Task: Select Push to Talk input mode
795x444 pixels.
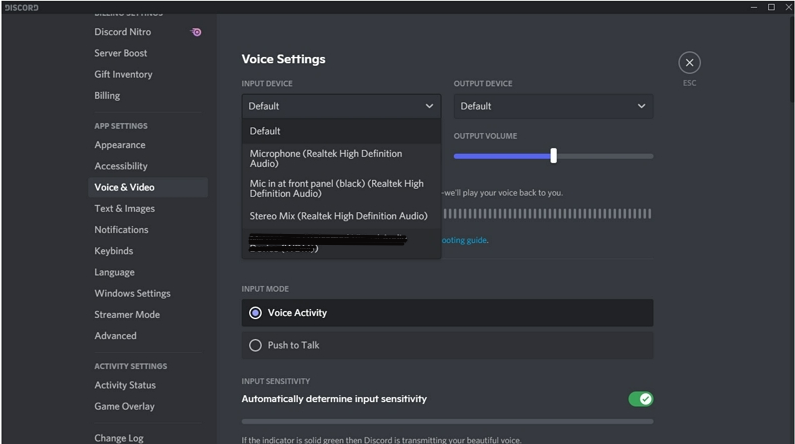Action: (x=447, y=345)
